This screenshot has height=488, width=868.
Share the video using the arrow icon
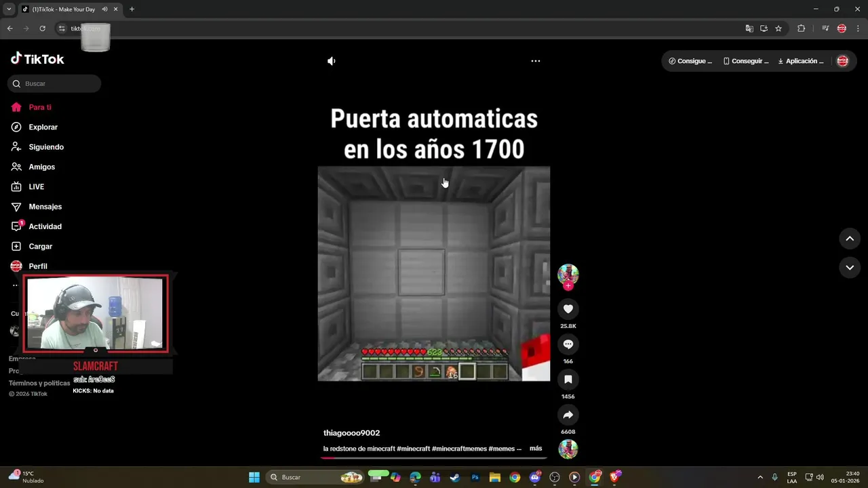(568, 415)
